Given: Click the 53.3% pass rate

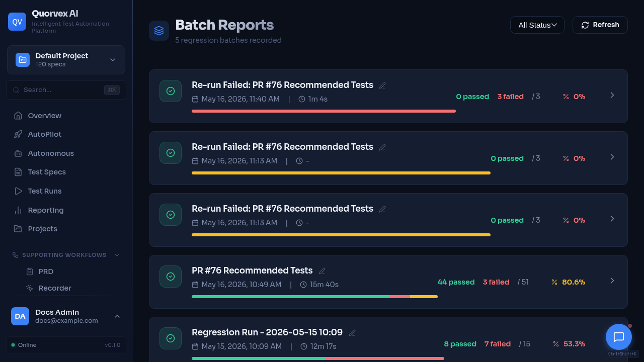Looking at the screenshot, I should 569,344.
